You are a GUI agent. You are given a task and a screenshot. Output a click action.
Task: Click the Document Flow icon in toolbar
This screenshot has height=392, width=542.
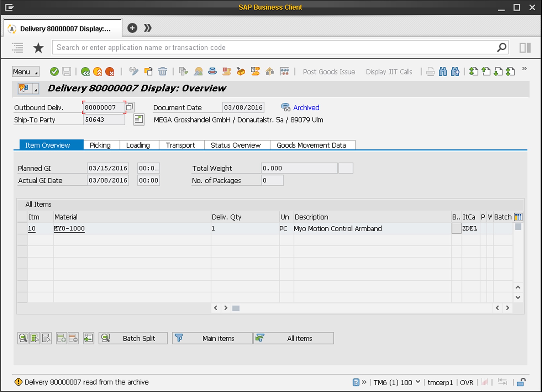(x=183, y=71)
